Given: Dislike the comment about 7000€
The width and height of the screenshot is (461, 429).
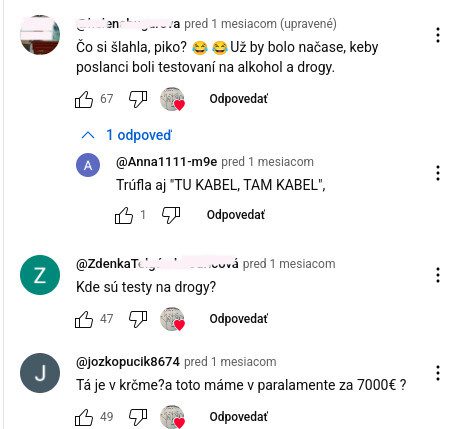Looking at the screenshot, I should [x=138, y=417].
